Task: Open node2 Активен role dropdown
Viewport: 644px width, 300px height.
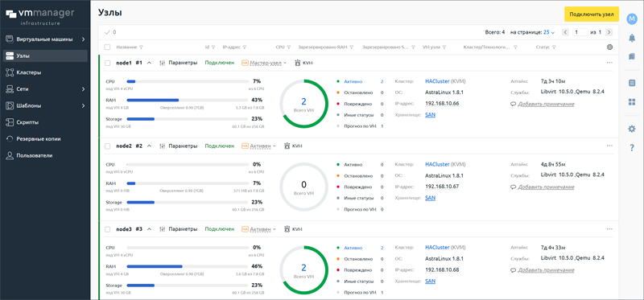Action: pos(258,146)
